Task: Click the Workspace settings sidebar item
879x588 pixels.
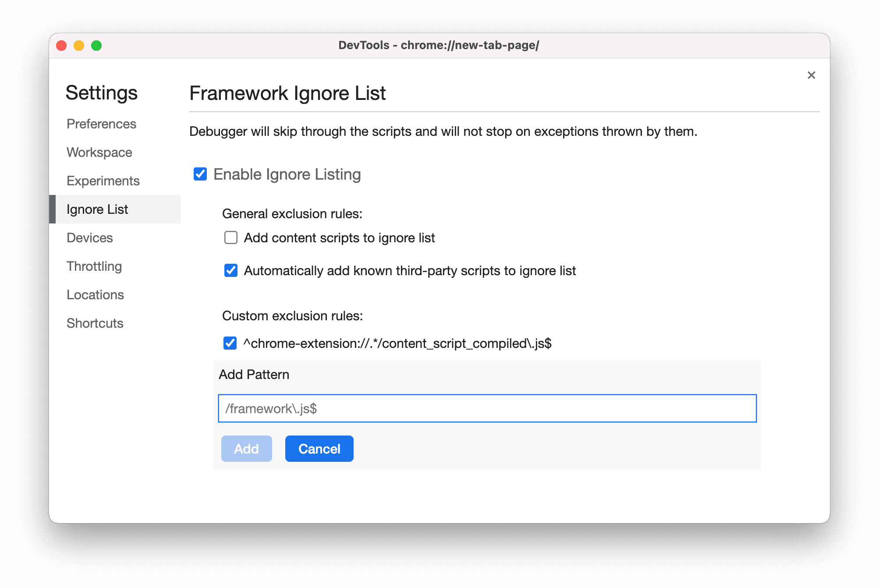Action: [100, 152]
